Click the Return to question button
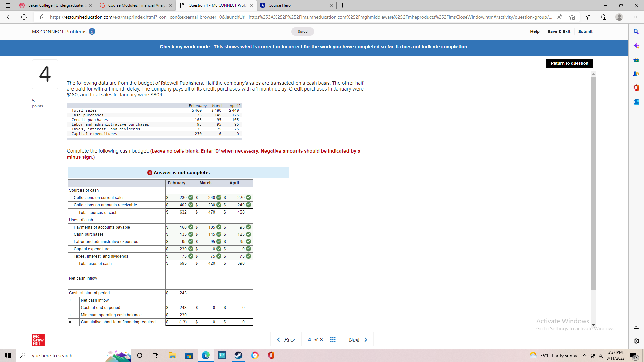Image resolution: width=644 pixels, height=362 pixels. click(569, 63)
